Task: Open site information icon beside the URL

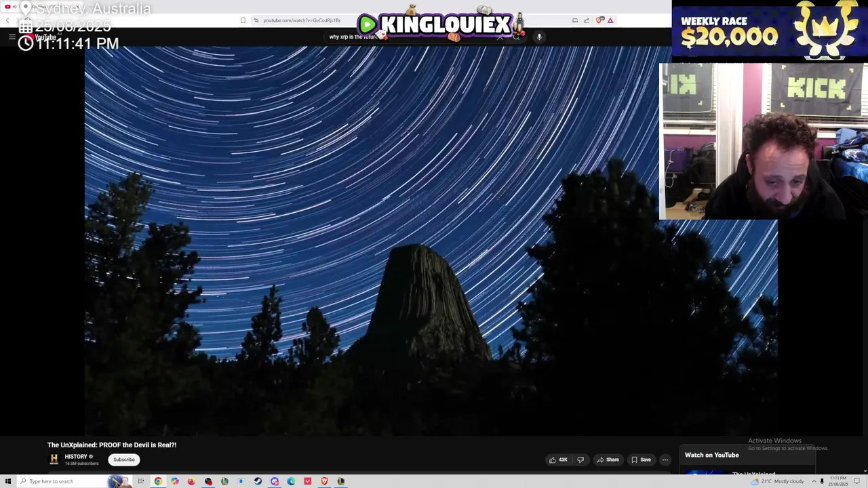Action: point(256,20)
